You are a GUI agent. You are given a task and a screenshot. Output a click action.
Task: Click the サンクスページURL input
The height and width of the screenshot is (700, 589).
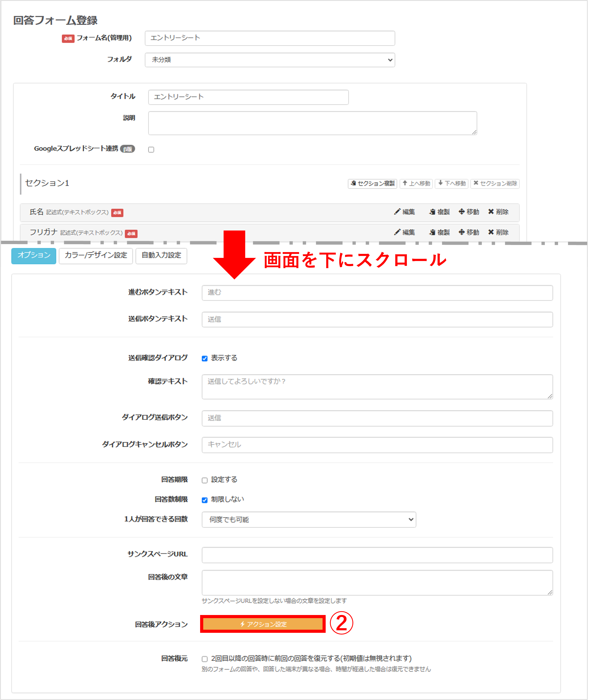click(377, 555)
